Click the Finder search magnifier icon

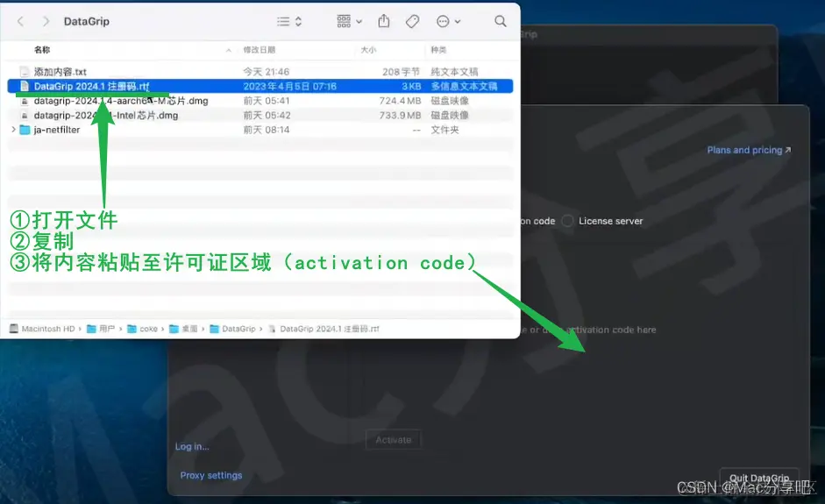[x=501, y=21]
